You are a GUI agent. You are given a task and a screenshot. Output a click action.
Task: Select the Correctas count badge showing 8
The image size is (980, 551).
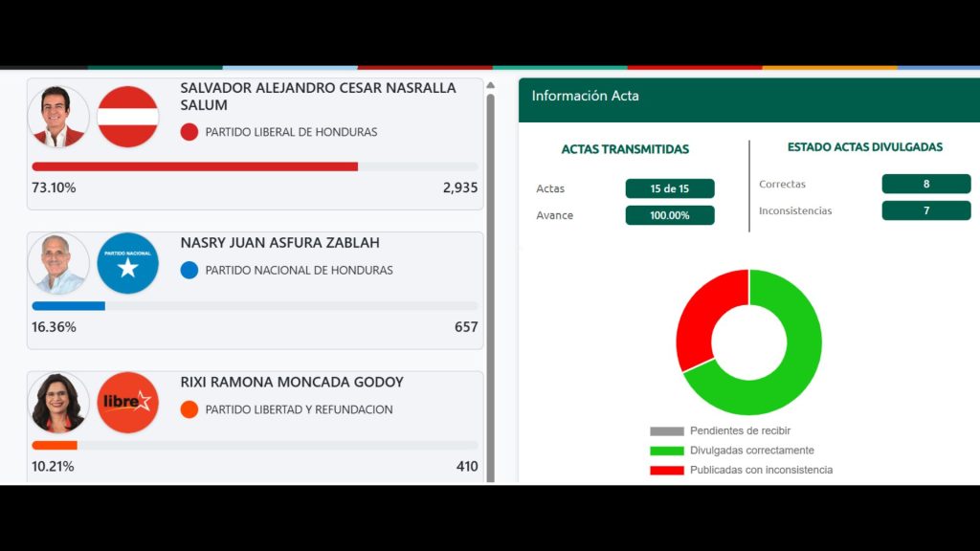click(925, 184)
